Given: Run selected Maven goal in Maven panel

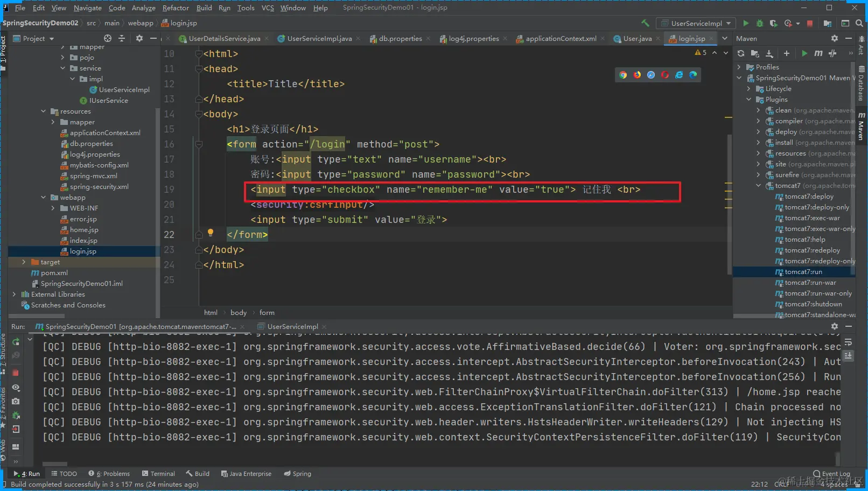Looking at the screenshot, I should [804, 53].
